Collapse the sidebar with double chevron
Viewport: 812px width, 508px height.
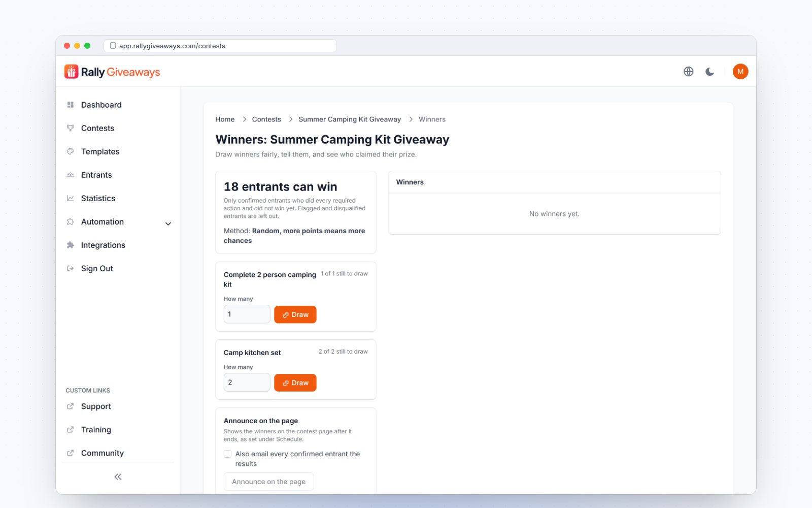tap(118, 477)
